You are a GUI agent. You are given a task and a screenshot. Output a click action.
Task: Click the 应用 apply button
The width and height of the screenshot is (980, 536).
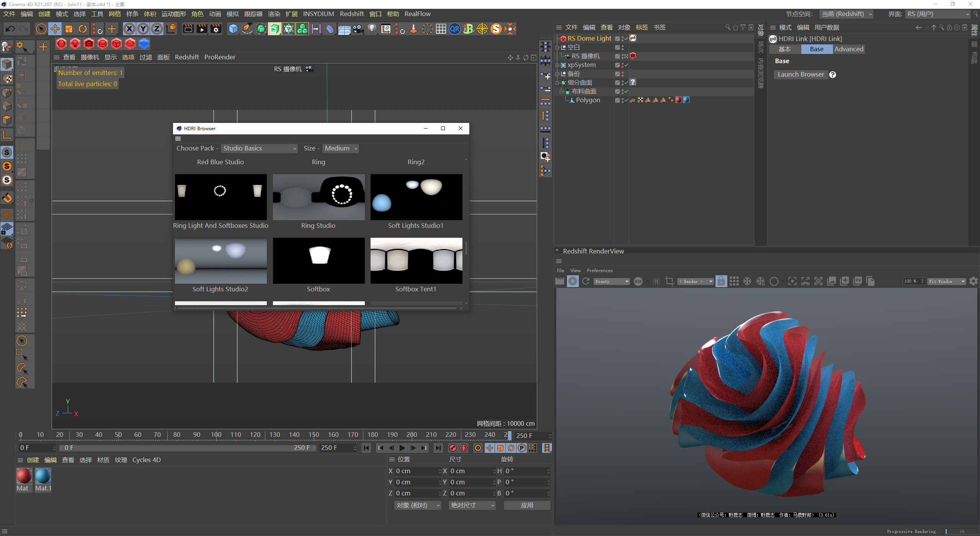[x=527, y=505]
